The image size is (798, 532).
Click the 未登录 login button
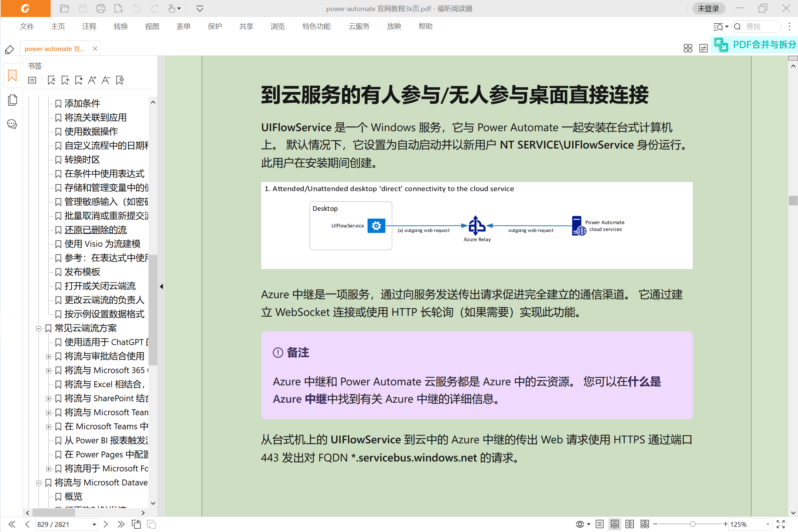tap(708, 8)
